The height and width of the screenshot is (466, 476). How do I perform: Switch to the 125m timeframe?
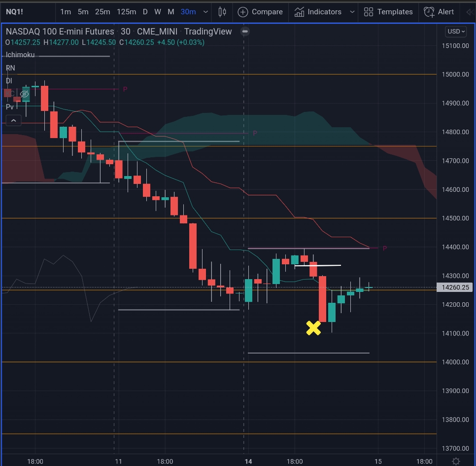click(x=126, y=12)
